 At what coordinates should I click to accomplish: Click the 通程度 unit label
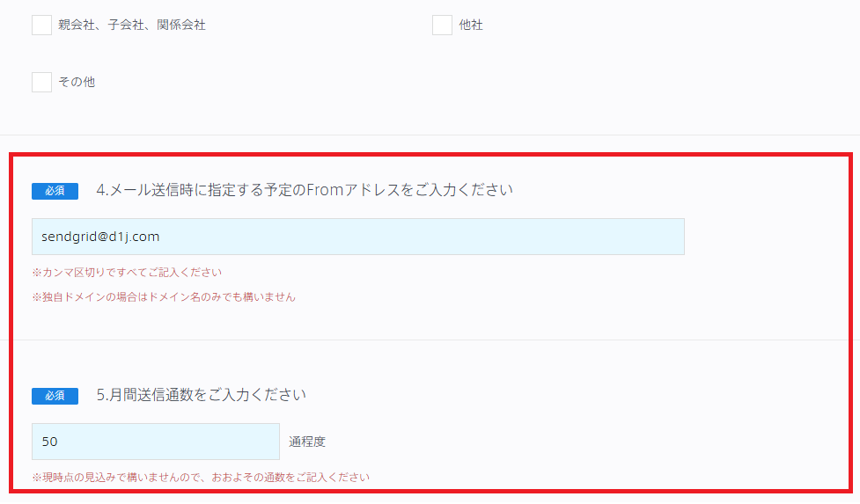point(307,442)
